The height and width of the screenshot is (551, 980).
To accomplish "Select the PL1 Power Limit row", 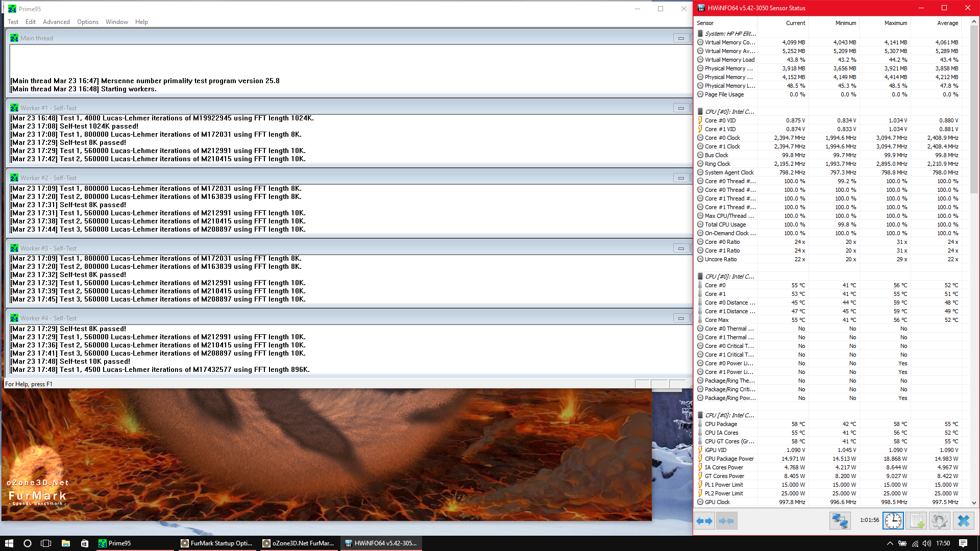I will click(828, 485).
